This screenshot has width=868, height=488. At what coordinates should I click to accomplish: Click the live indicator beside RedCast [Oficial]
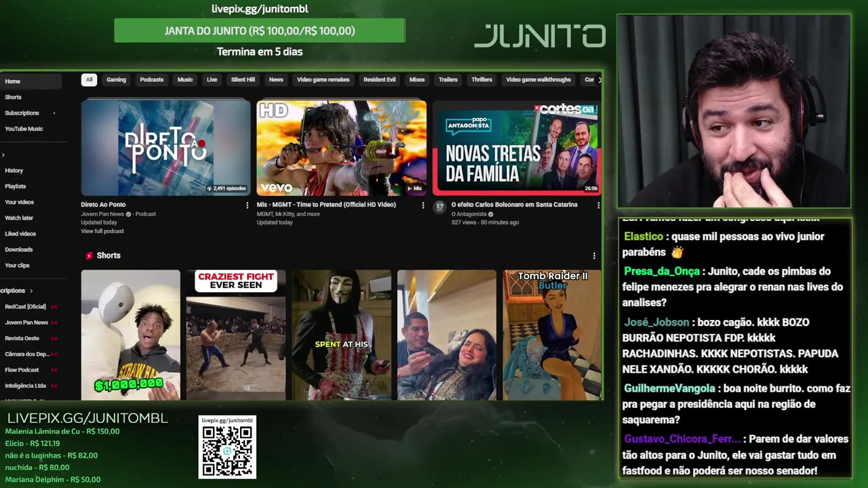click(54, 307)
